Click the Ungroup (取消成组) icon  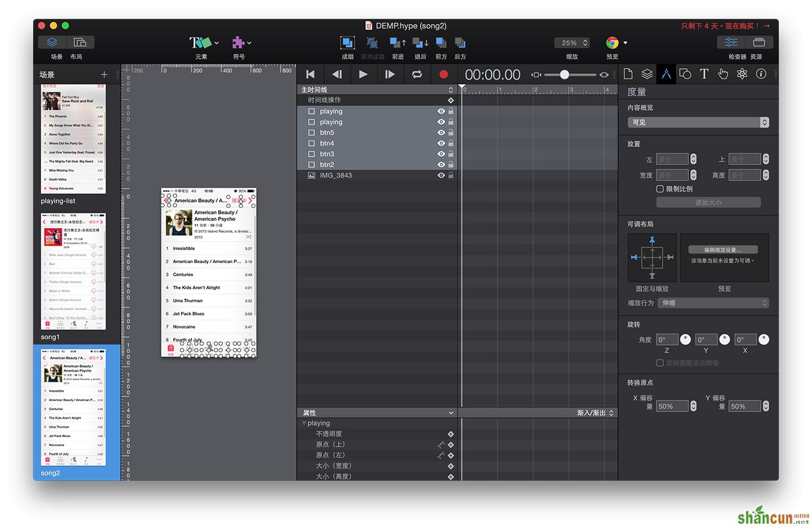372,43
